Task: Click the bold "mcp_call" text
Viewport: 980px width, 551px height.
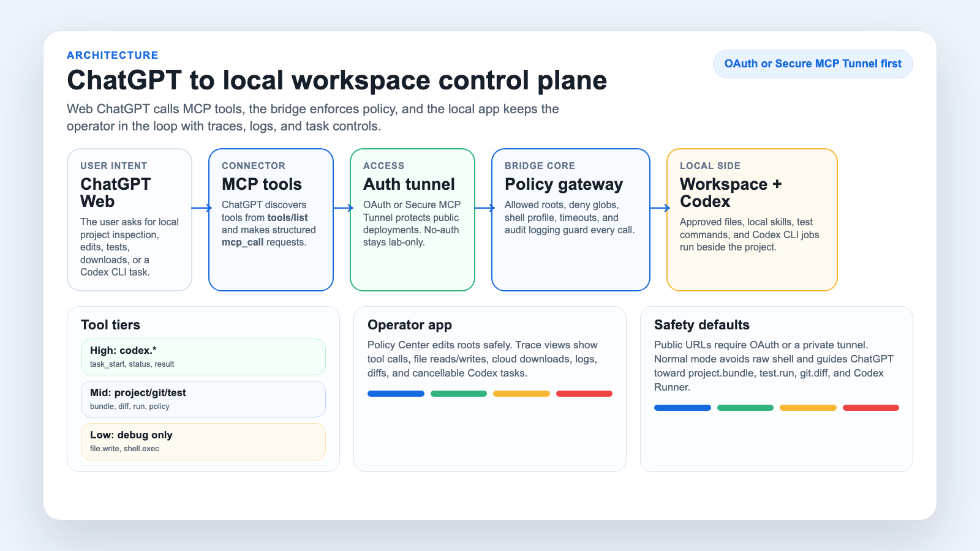Action: click(x=243, y=242)
